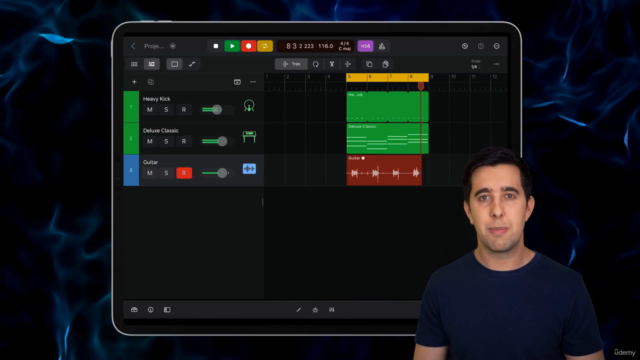The width and height of the screenshot is (640, 360).
Task: Disable the red record-enable on the Guitar track
Action: 184,173
